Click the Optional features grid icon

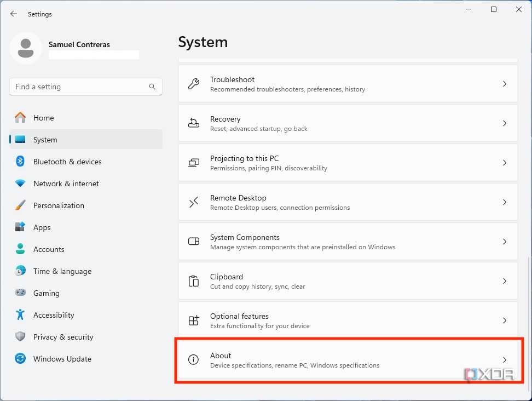click(x=194, y=320)
